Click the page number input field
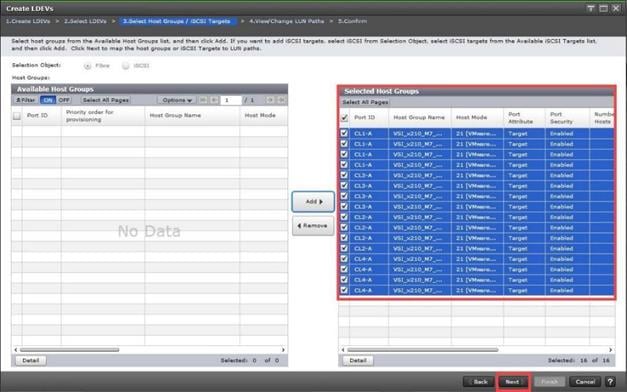The width and height of the screenshot is (627, 392). tap(231, 100)
